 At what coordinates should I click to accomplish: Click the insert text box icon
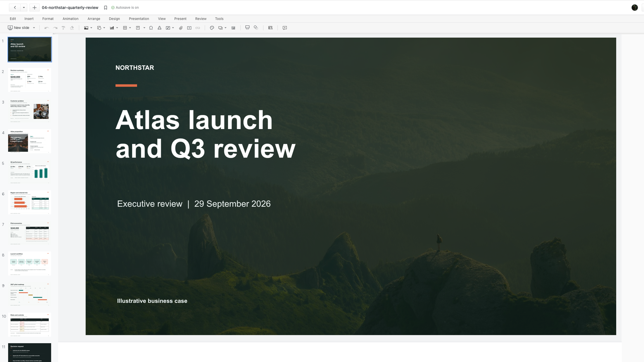click(x=138, y=28)
